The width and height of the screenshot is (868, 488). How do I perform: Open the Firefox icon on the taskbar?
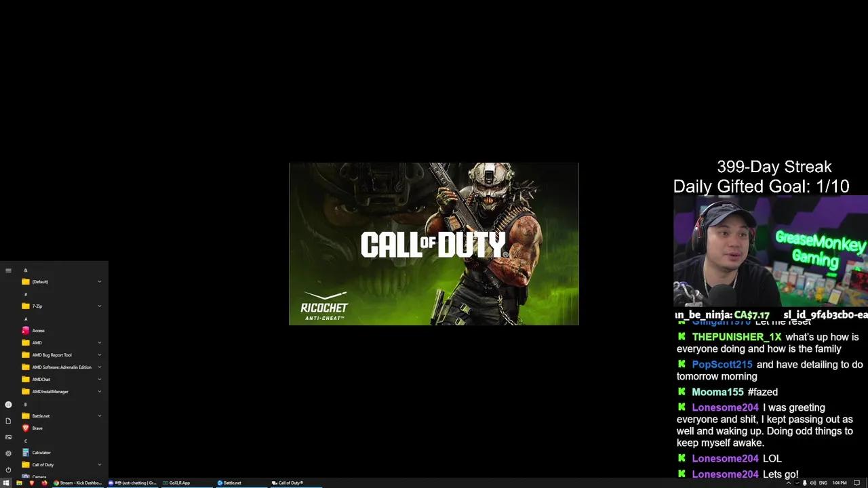pos(44,483)
